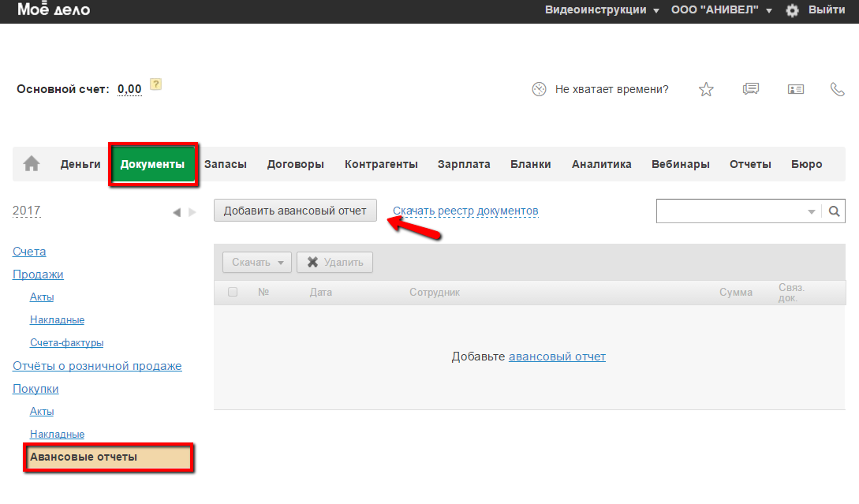Image resolution: width=859 pixels, height=504 pixels.
Task: Sort by the Дата column header
Action: (x=321, y=293)
